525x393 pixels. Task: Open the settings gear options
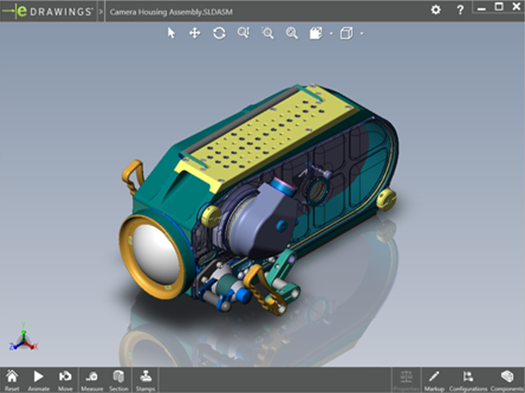(436, 10)
